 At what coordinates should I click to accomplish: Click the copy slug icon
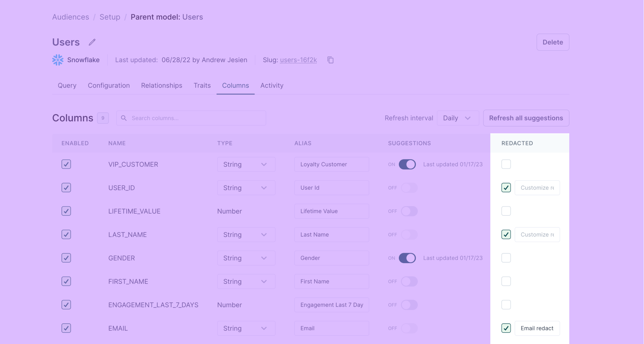coord(330,60)
